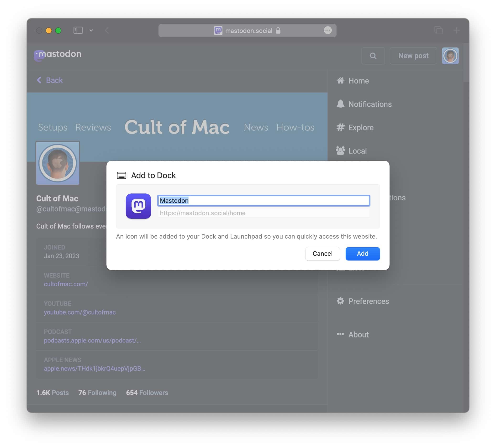This screenshot has height=448, width=496.
Task: Open the youtube.com/@cultofmac link
Action: [80, 312]
